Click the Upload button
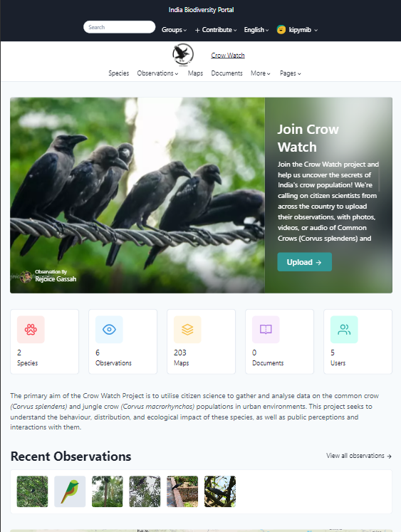Viewport: 401px width, 532px height. tap(305, 262)
